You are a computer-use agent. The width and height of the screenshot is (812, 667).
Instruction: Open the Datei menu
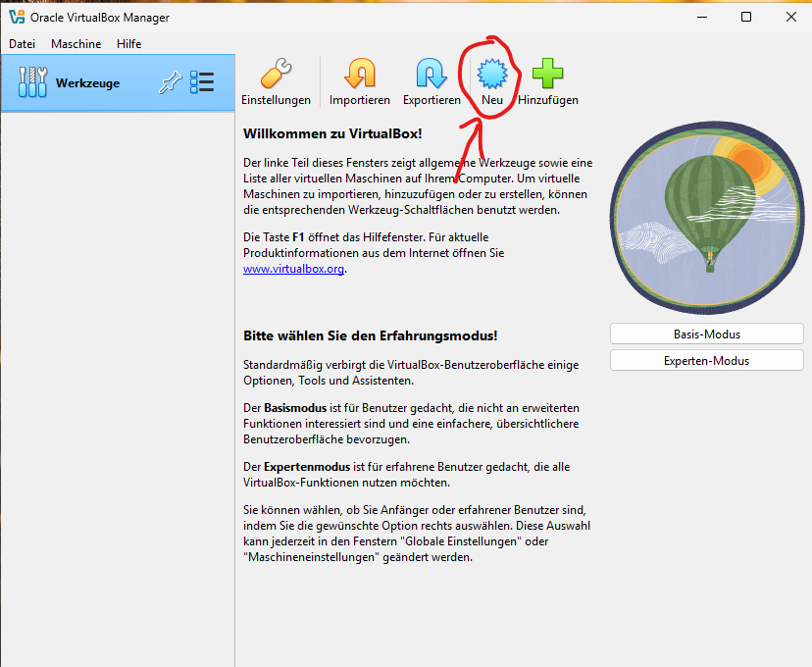[23, 44]
